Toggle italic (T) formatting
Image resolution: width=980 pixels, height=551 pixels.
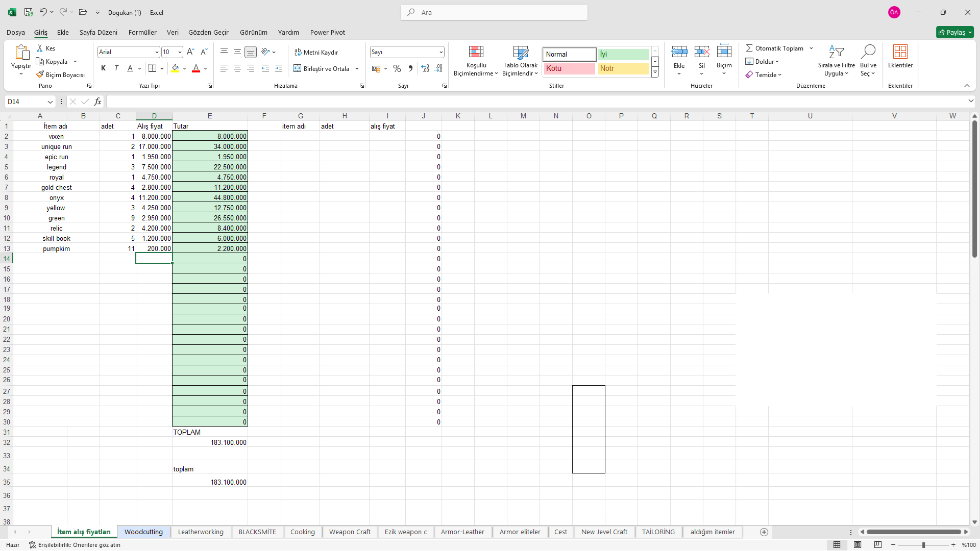pos(116,68)
